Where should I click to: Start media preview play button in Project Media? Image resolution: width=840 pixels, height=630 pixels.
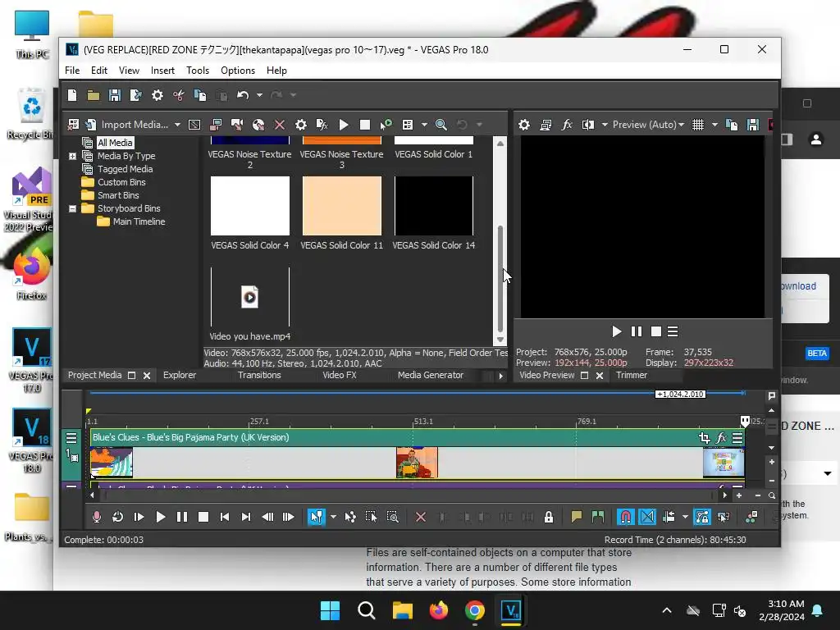coord(344,125)
